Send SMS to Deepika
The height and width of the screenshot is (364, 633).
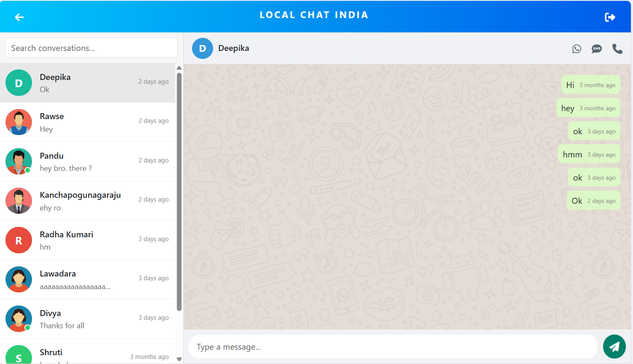click(x=597, y=49)
